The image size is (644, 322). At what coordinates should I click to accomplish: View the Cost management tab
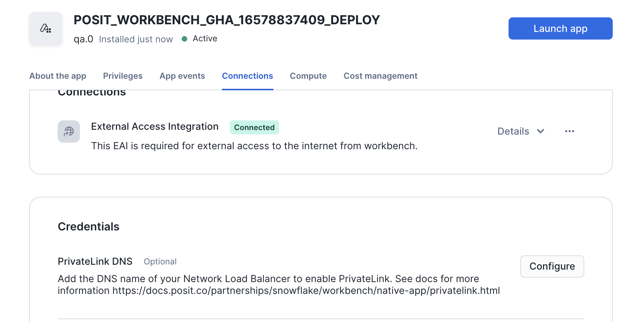point(380,76)
